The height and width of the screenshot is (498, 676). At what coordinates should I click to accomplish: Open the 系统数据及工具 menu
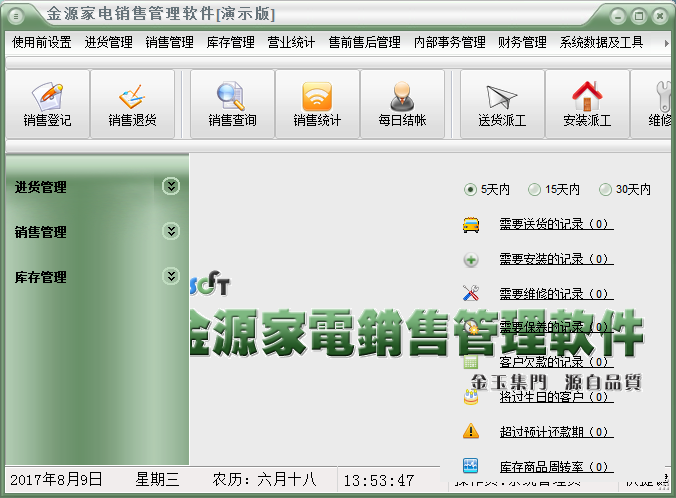tap(601, 42)
